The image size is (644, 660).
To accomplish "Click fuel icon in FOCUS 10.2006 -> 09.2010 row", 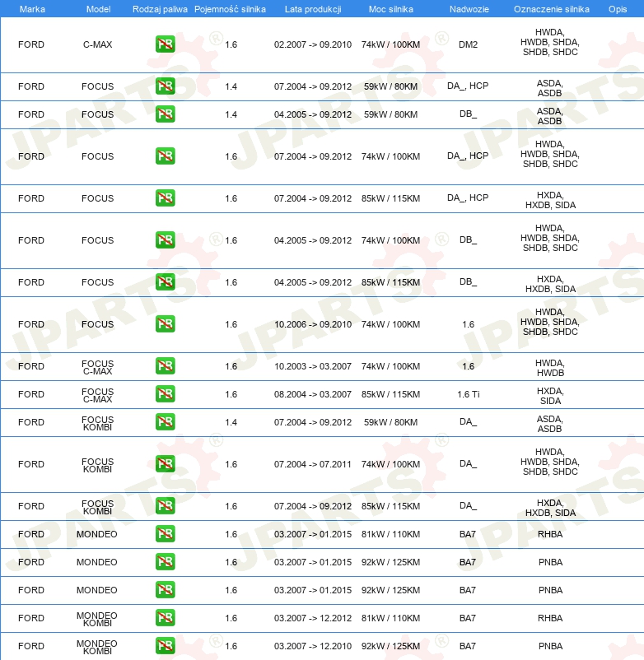I will coord(165,324).
